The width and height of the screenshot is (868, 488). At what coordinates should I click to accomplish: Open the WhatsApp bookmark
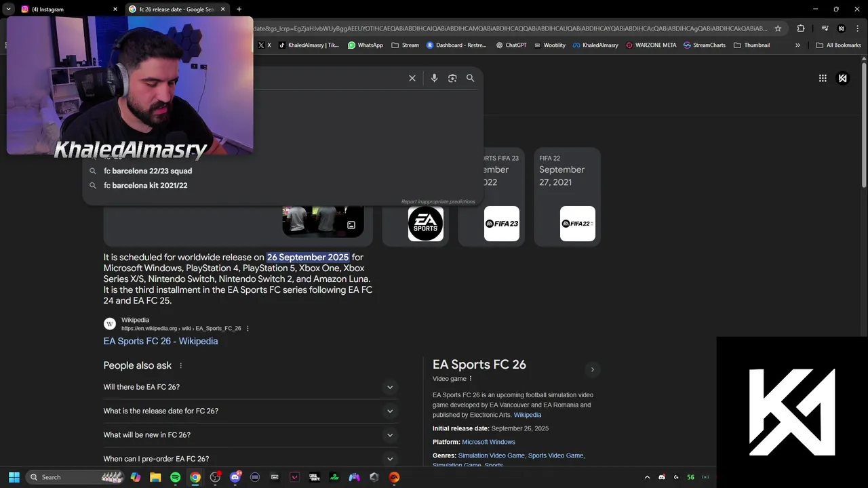point(366,45)
